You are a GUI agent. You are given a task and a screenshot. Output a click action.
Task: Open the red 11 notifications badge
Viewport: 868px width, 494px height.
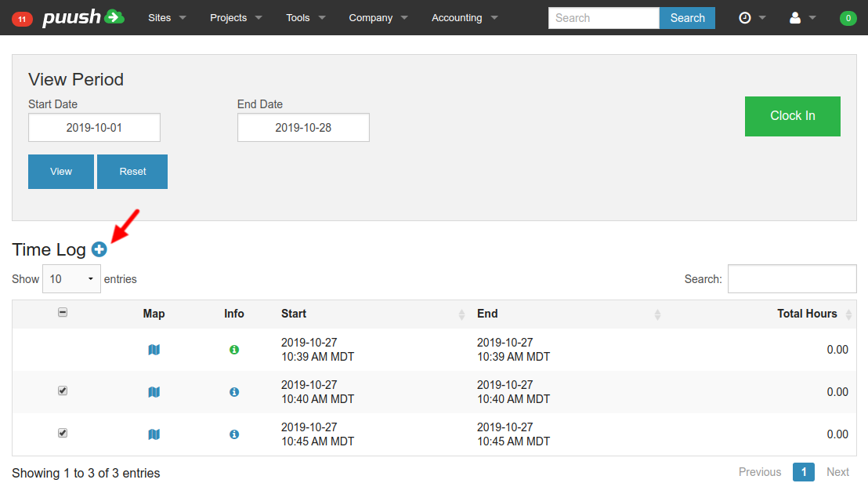[22, 19]
